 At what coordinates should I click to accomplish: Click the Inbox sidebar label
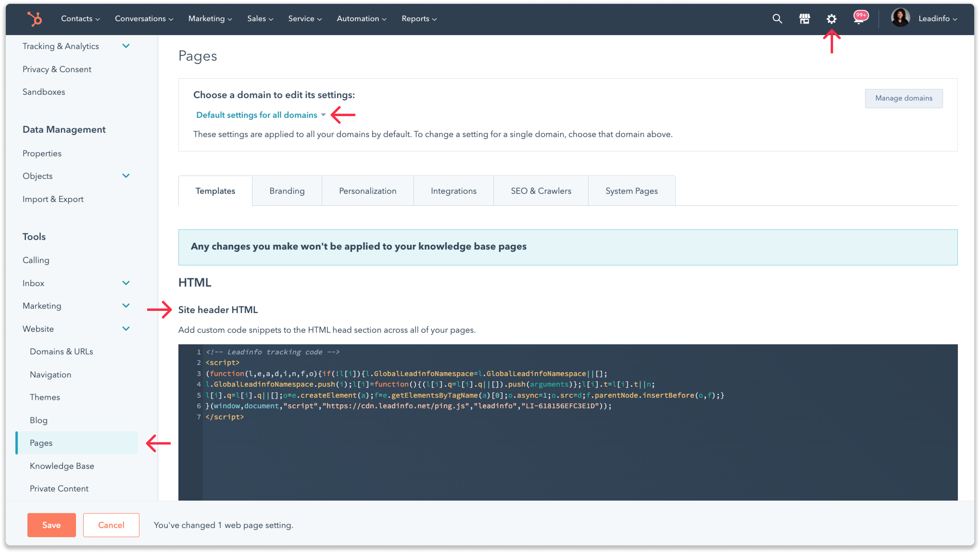(x=33, y=283)
